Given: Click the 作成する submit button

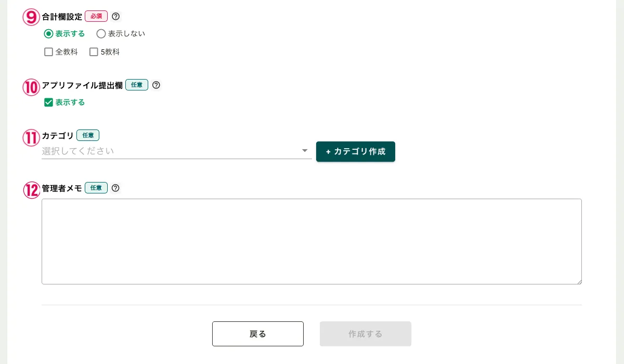Looking at the screenshot, I should point(366,334).
